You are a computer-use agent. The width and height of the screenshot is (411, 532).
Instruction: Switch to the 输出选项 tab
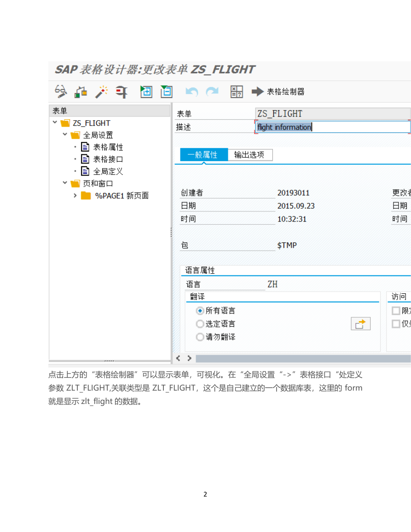250,155
